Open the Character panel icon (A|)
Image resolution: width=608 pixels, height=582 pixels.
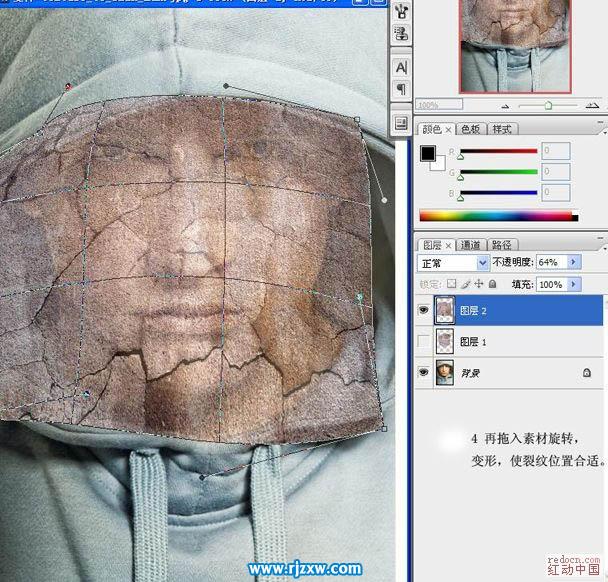401,67
